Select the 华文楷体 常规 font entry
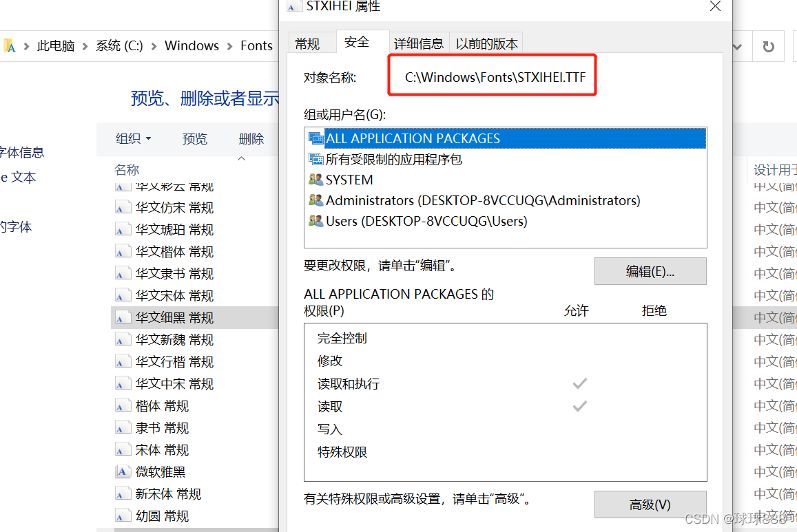This screenshot has height=532, width=797. [x=174, y=252]
